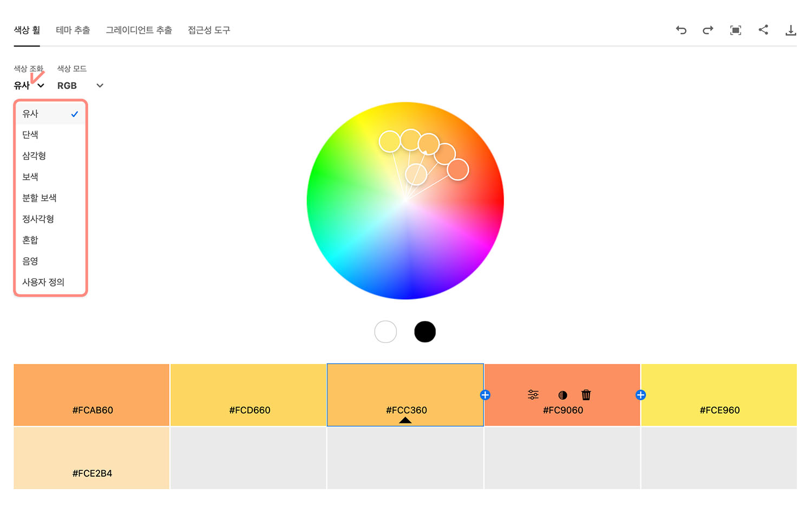
Task: Download the color palette
Action: click(x=791, y=30)
